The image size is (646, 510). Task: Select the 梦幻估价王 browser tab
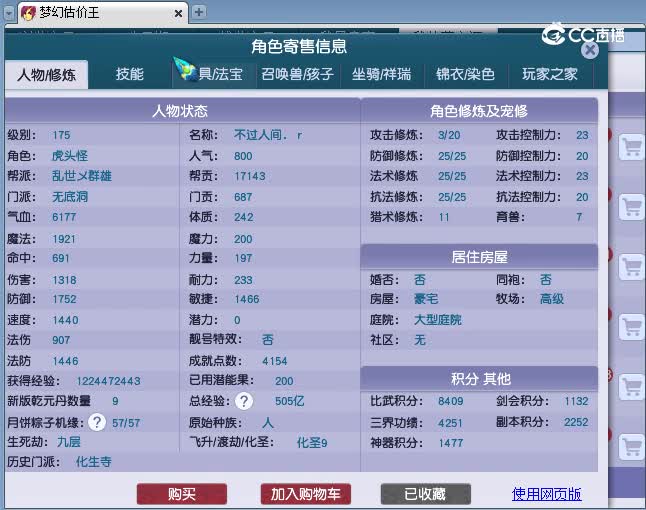click(x=104, y=13)
